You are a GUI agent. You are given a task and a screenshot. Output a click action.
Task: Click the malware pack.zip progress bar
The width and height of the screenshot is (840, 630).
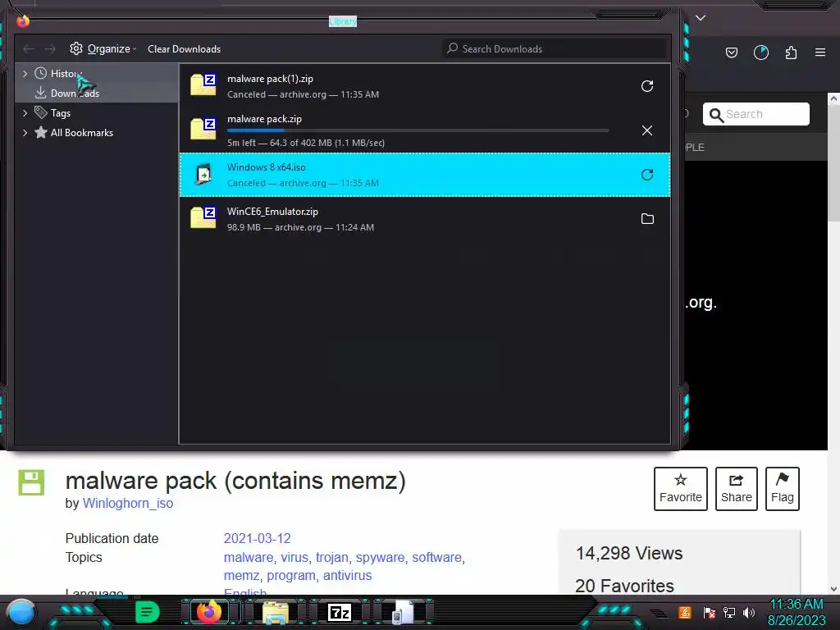tap(418, 130)
